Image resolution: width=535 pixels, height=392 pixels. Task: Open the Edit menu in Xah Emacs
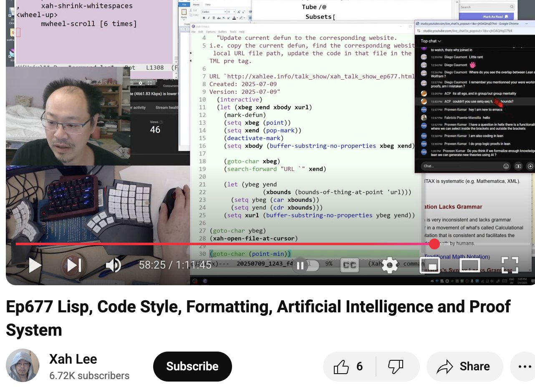tap(201, 32)
